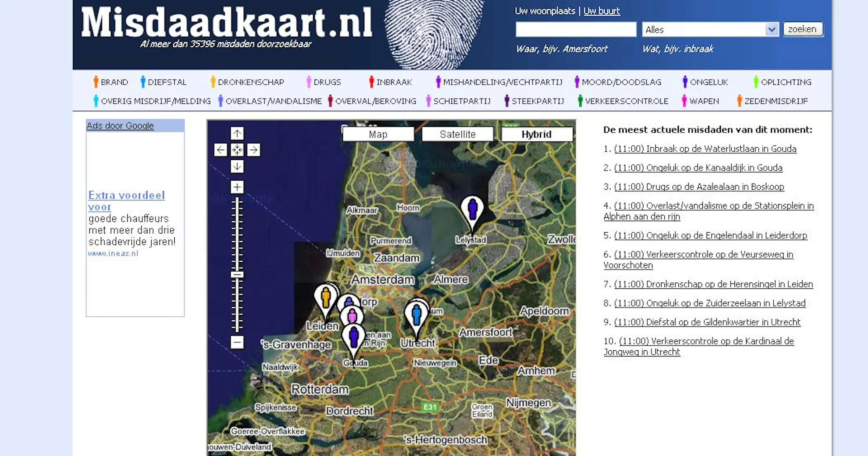Screen dimensions: 868x456
Task: Filter by ONGELUK category
Action: click(x=705, y=82)
